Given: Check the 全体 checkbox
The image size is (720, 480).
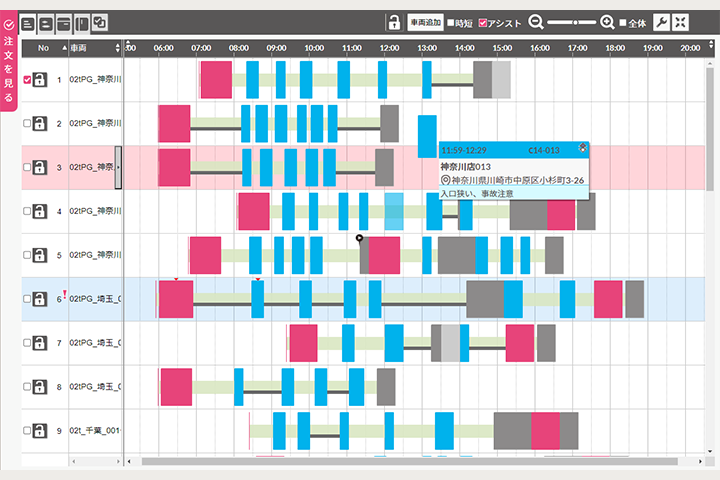Looking at the screenshot, I should point(623,23).
